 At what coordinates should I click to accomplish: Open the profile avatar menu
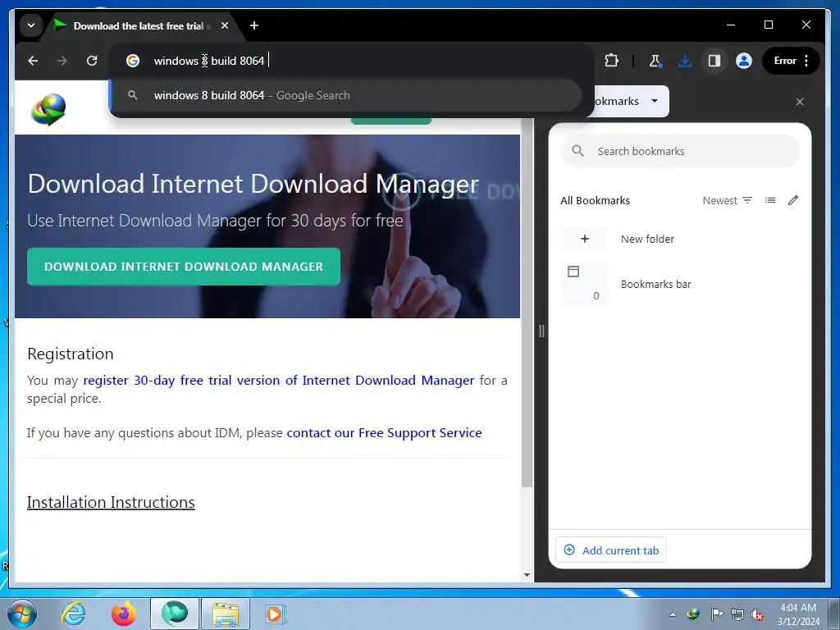pyautogui.click(x=743, y=61)
